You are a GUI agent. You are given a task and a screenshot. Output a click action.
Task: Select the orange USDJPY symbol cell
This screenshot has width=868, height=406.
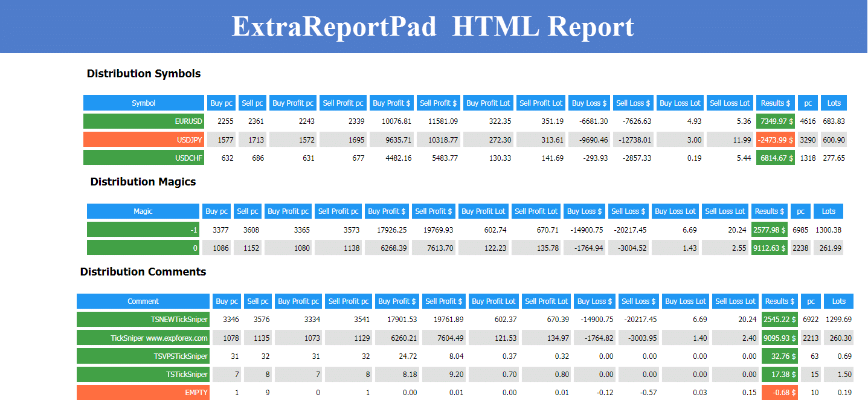(x=144, y=140)
